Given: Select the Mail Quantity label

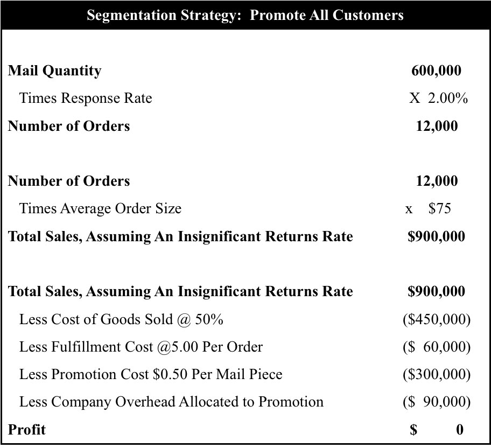Looking at the screenshot, I should [54, 71].
